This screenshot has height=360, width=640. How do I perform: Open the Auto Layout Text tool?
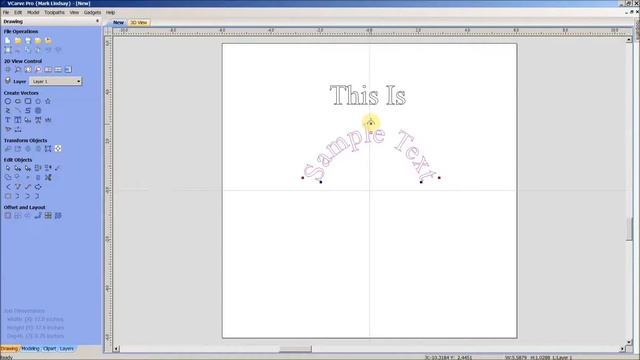click(x=18, y=120)
